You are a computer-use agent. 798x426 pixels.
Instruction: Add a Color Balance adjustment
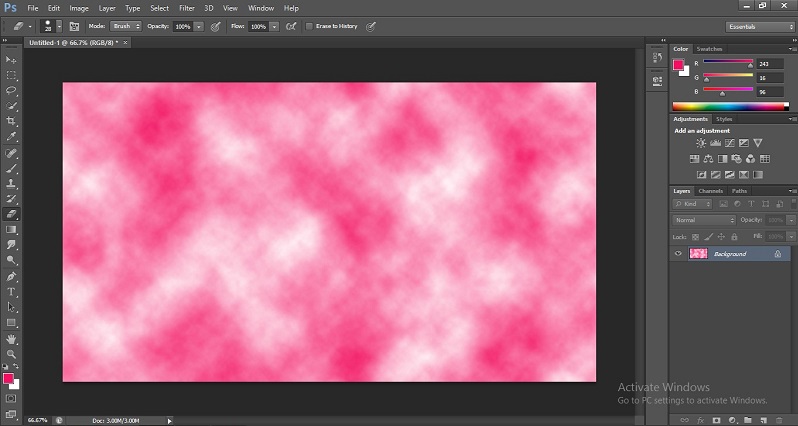[708, 159]
